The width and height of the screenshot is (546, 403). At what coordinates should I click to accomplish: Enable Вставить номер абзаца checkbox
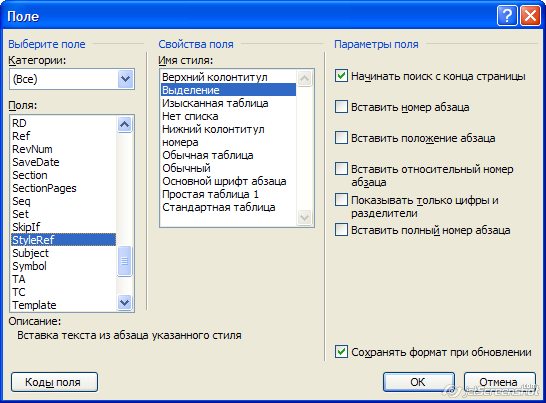341,107
